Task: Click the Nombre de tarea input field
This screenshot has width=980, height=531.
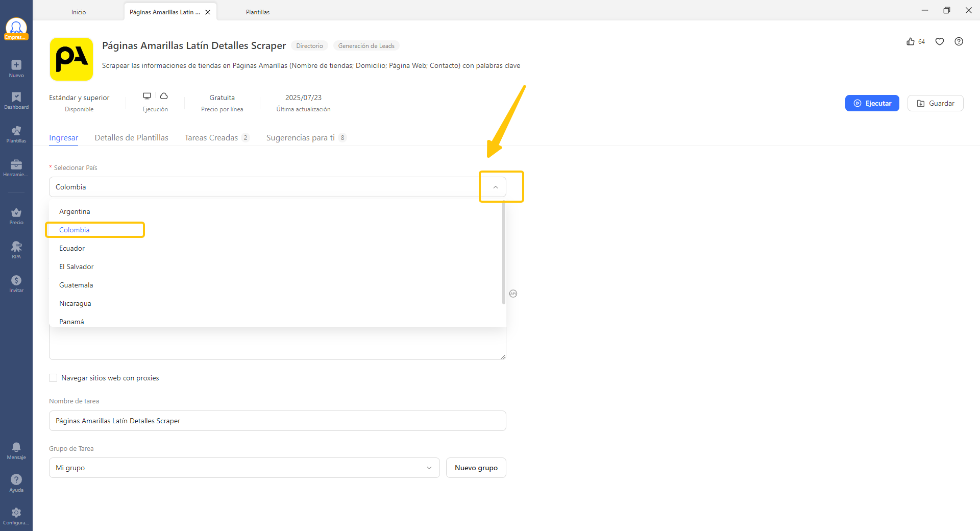Action: click(x=277, y=421)
